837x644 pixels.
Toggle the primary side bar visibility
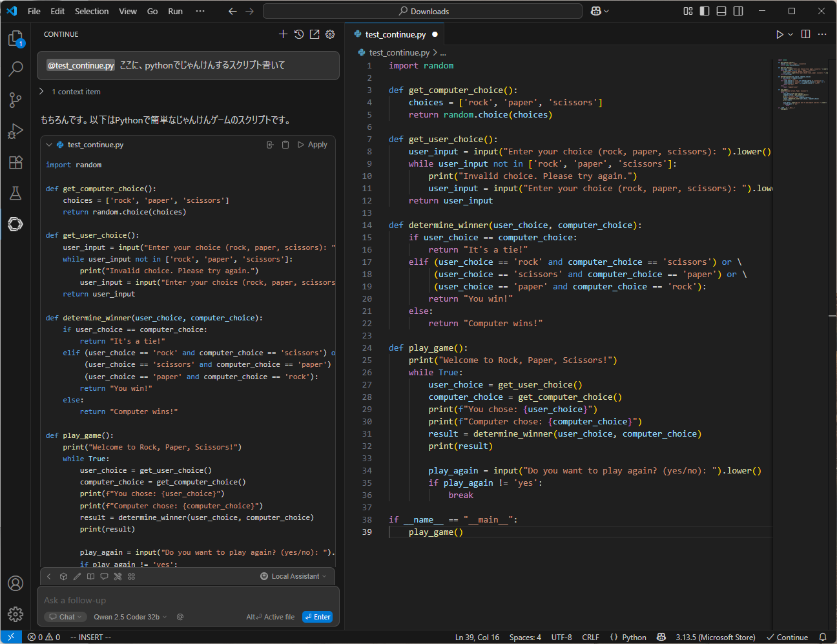[705, 11]
